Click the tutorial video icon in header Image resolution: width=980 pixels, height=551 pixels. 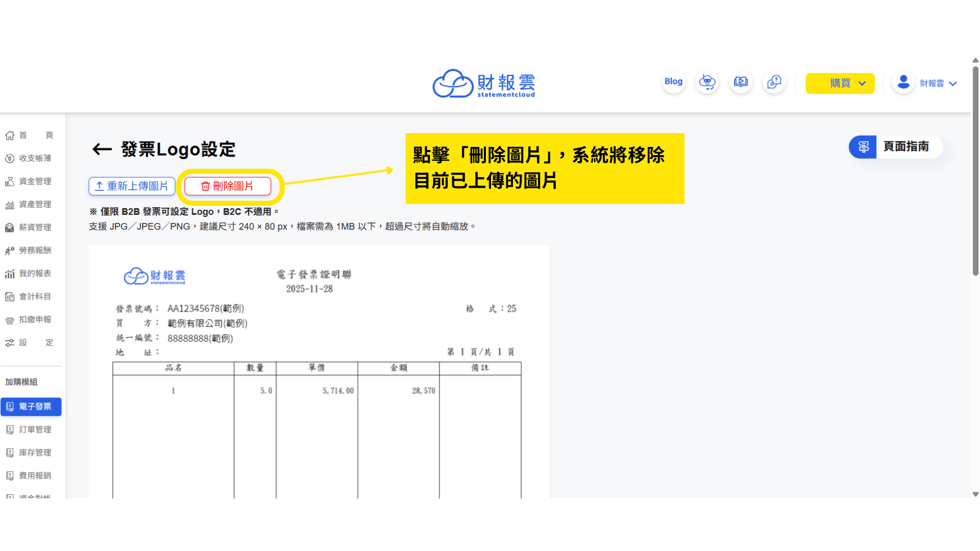(x=741, y=82)
